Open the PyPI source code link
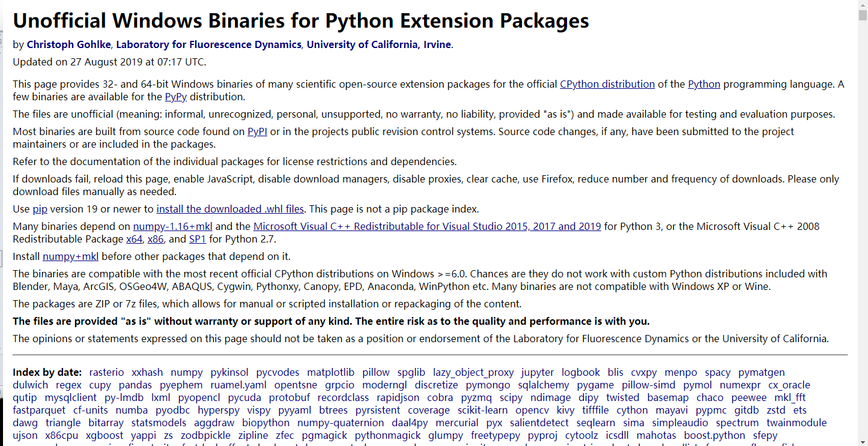Screen dimensions: 868x446 pyautogui.click(x=257, y=131)
